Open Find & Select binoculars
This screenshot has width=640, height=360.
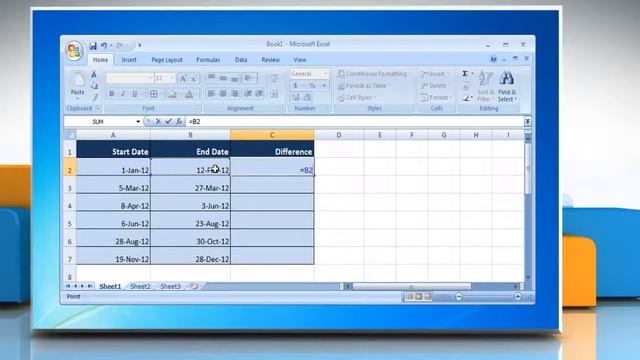coord(507,87)
